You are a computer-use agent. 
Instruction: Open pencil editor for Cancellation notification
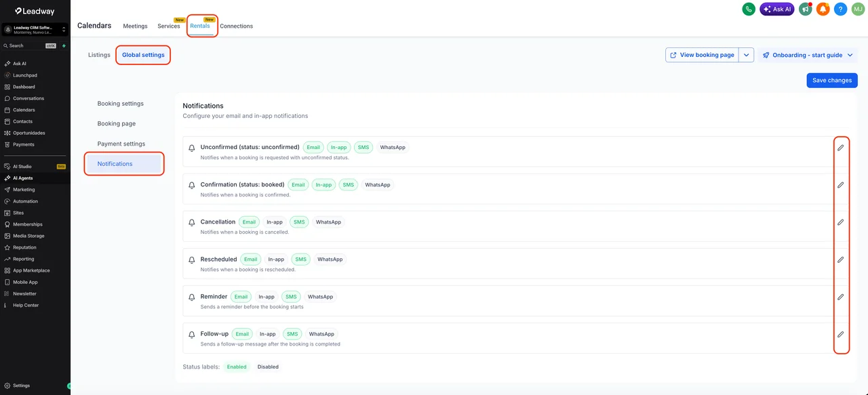(x=840, y=222)
